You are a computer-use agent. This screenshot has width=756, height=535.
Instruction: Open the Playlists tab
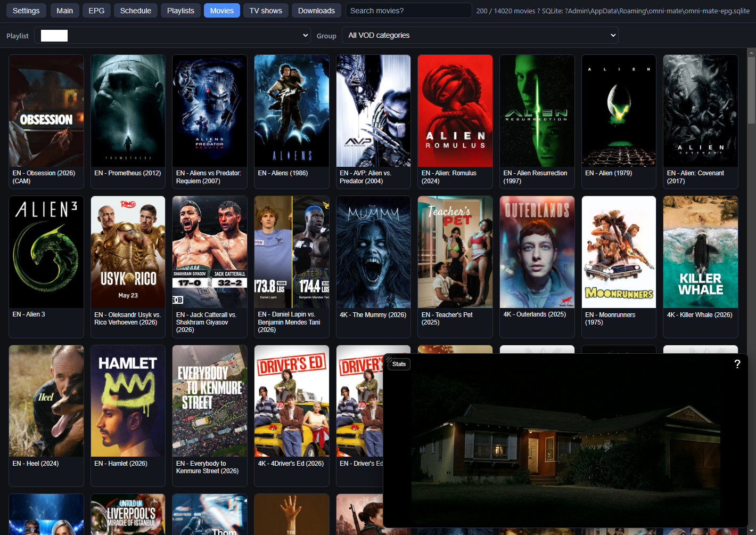coord(180,11)
